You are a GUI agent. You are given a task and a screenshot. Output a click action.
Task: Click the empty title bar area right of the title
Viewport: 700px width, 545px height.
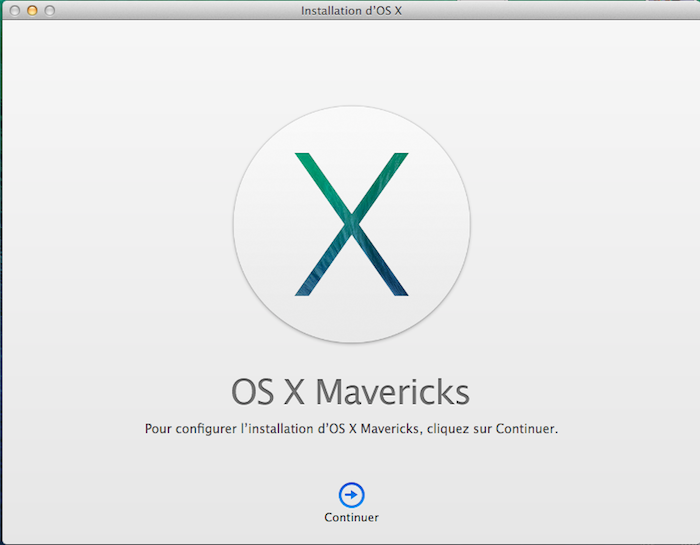(x=550, y=10)
